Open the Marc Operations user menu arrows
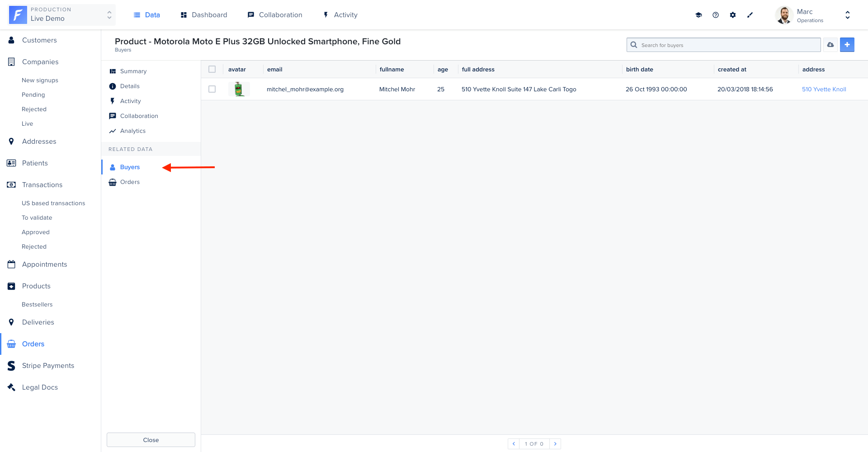This screenshot has width=868, height=452. click(x=848, y=15)
